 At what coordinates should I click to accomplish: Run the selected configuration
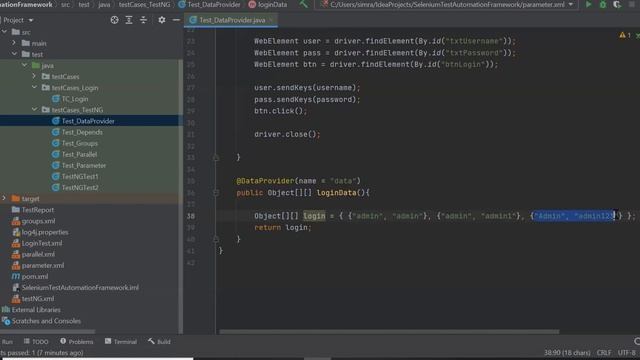click(x=588, y=4)
